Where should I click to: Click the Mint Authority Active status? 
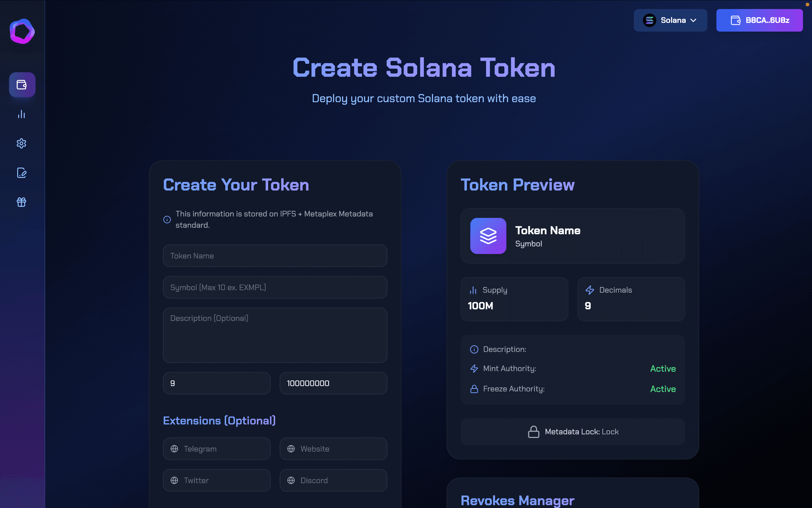pos(663,369)
